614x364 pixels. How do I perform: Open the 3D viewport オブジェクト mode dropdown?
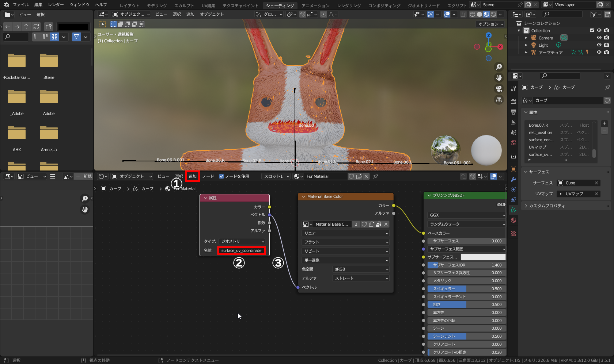(x=131, y=14)
